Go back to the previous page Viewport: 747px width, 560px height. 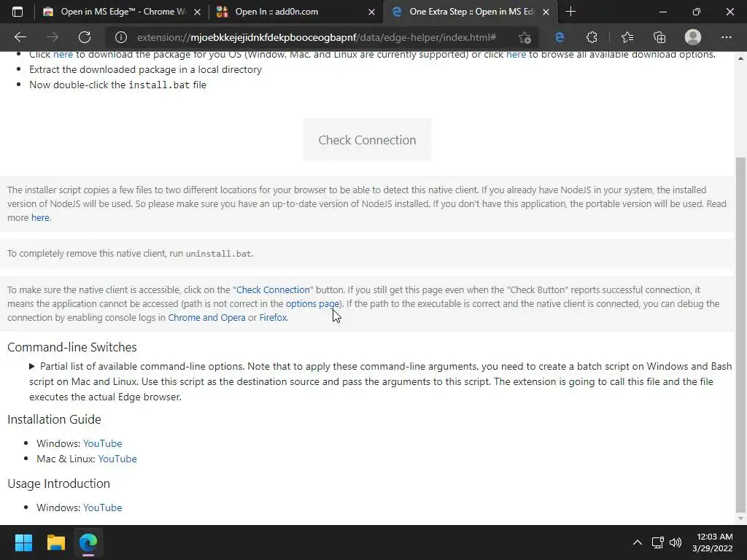click(x=20, y=37)
